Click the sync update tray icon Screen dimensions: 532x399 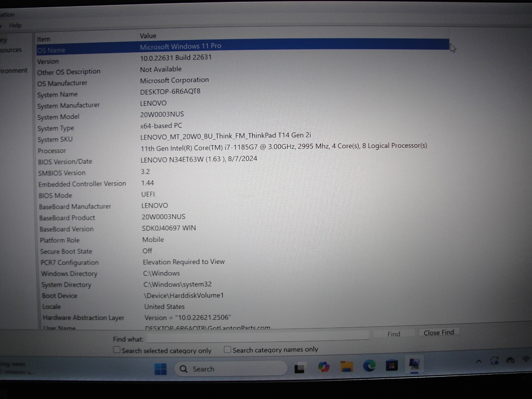(x=494, y=361)
